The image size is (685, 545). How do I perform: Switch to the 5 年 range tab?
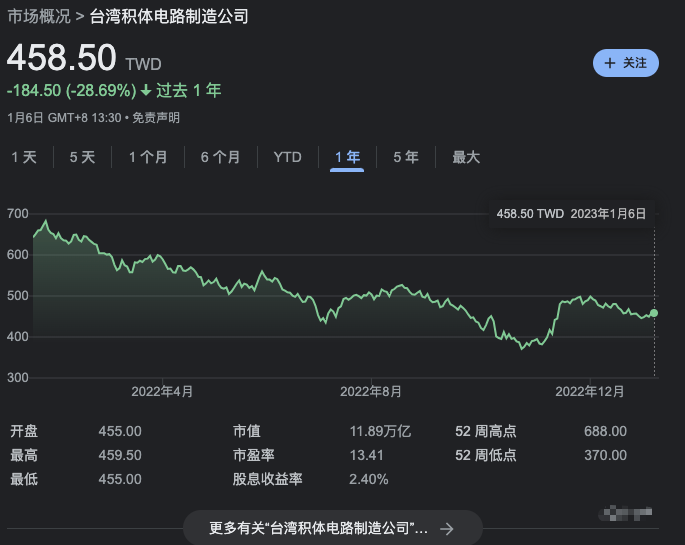406,157
